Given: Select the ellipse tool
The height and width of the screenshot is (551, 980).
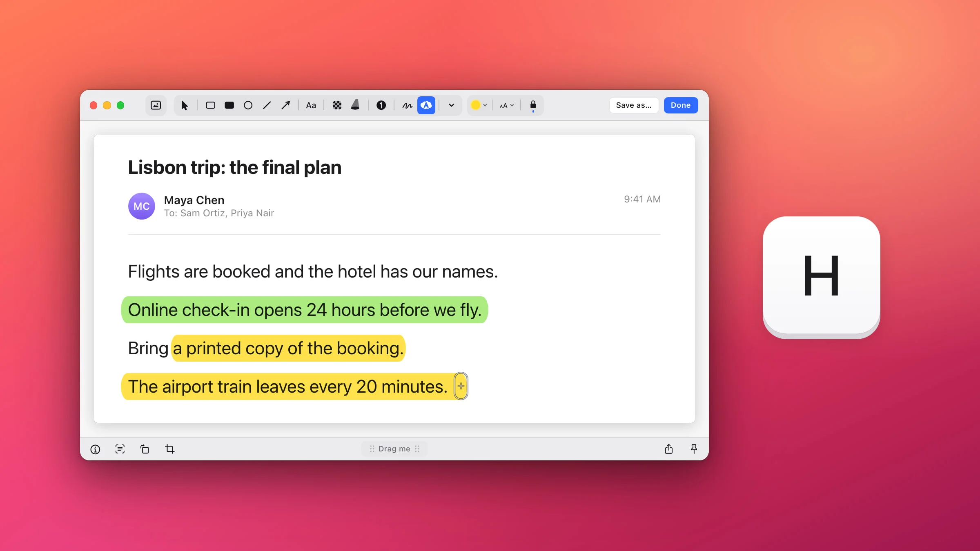Looking at the screenshot, I should 248,105.
